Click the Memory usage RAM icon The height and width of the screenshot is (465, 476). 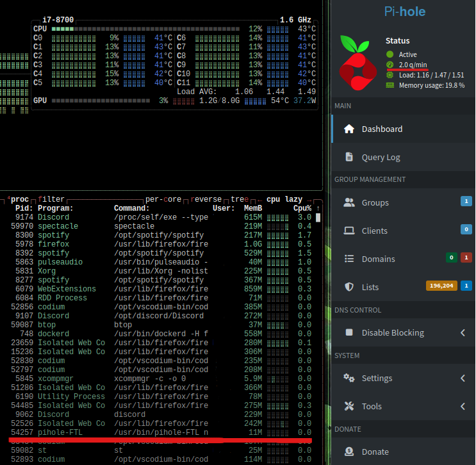390,85
